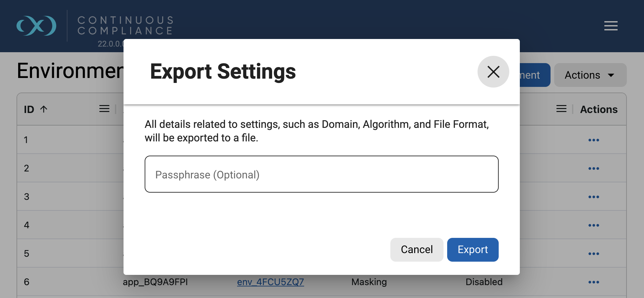Click the blue Add Environment button
This screenshot has width=644, height=298.
531,75
